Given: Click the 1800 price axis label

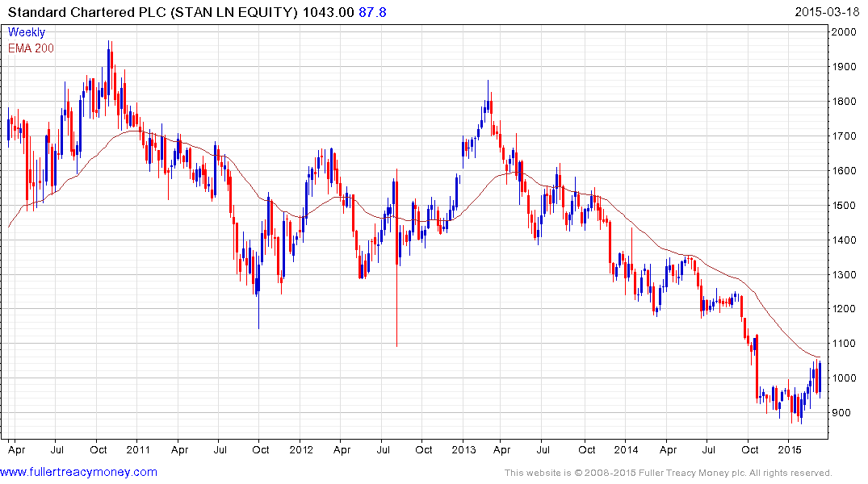Looking at the screenshot, I should pos(844,101).
